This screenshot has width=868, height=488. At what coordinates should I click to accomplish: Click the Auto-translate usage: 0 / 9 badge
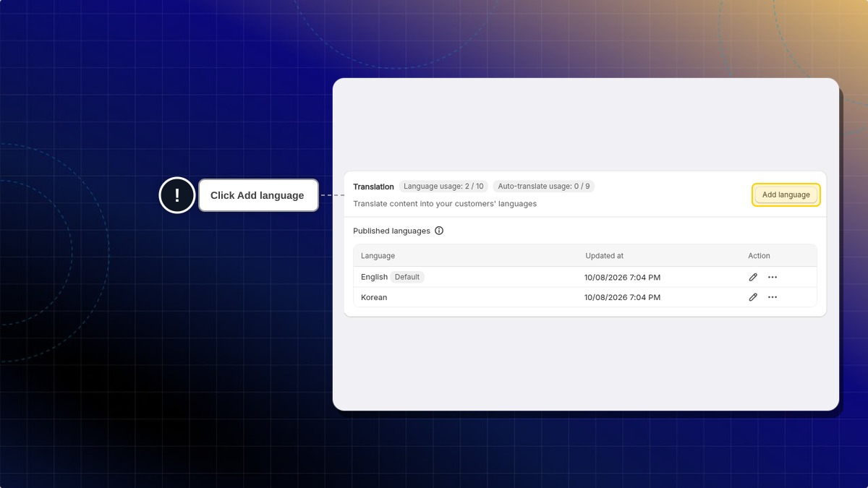(x=544, y=187)
